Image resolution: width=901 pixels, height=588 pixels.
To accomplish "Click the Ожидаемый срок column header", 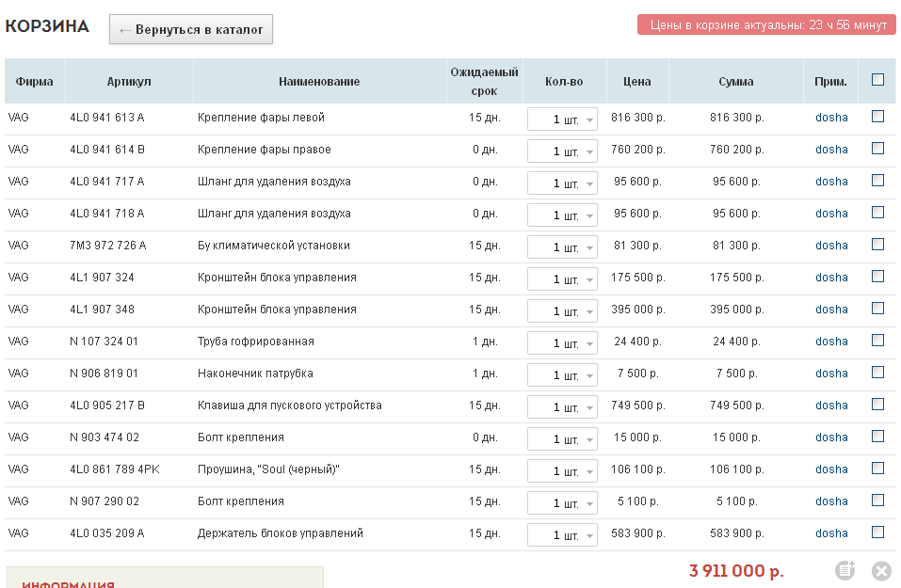I will pyautogui.click(x=484, y=82).
